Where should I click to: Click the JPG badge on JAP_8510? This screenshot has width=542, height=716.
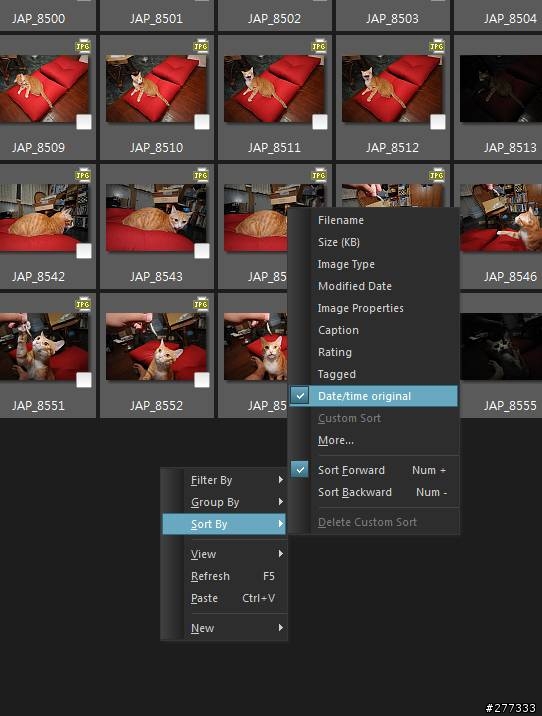click(201, 47)
